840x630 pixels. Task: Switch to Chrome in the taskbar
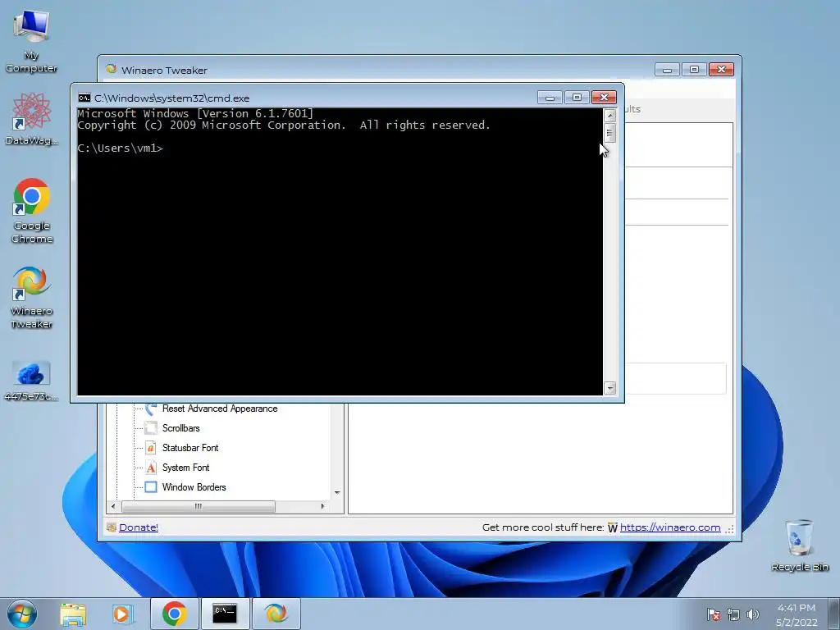pyautogui.click(x=174, y=614)
